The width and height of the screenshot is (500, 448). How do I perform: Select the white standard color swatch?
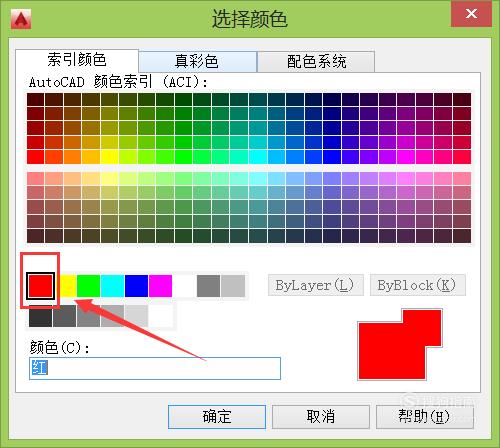point(184,286)
